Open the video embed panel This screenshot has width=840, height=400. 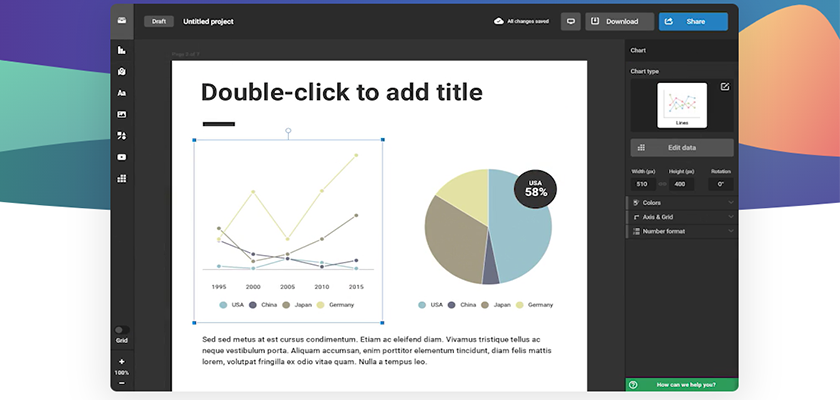coord(122,157)
